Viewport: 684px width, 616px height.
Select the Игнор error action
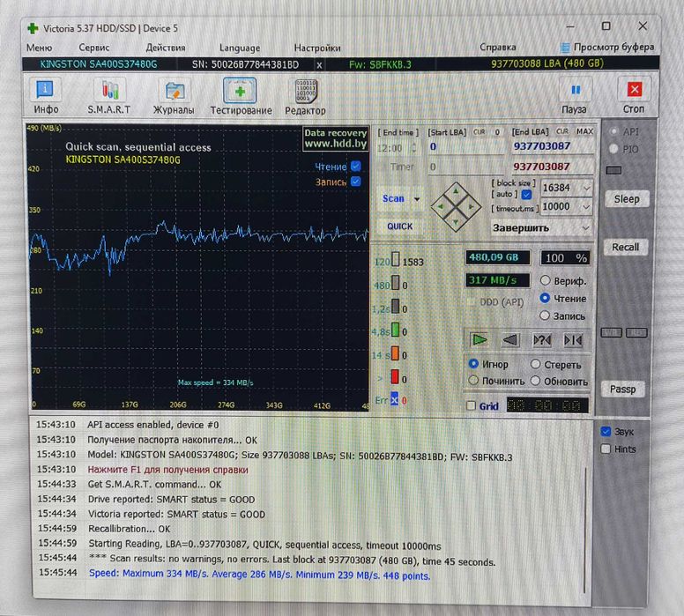(x=473, y=363)
